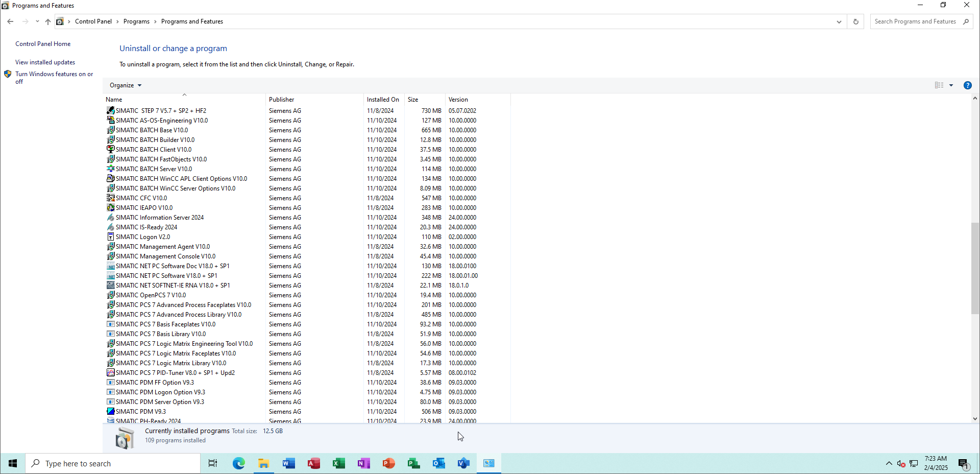Click the SIMATIC PCS 7 Basis Faceplates icon
The height and width of the screenshot is (474, 980).
click(111, 324)
